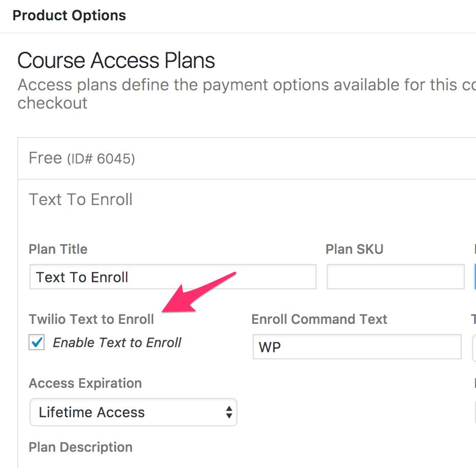Click the Plan SKU label
Screen dimensions: 476x468
point(354,249)
